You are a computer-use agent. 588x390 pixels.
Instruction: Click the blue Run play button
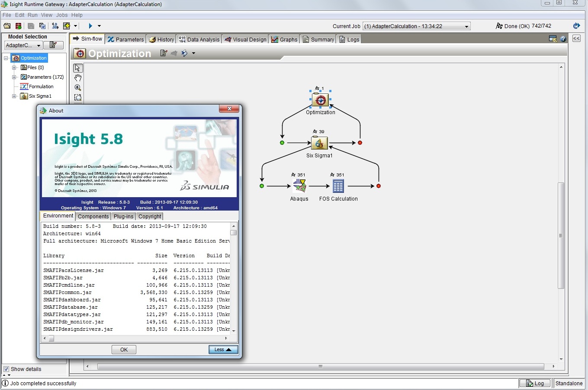point(90,26)
